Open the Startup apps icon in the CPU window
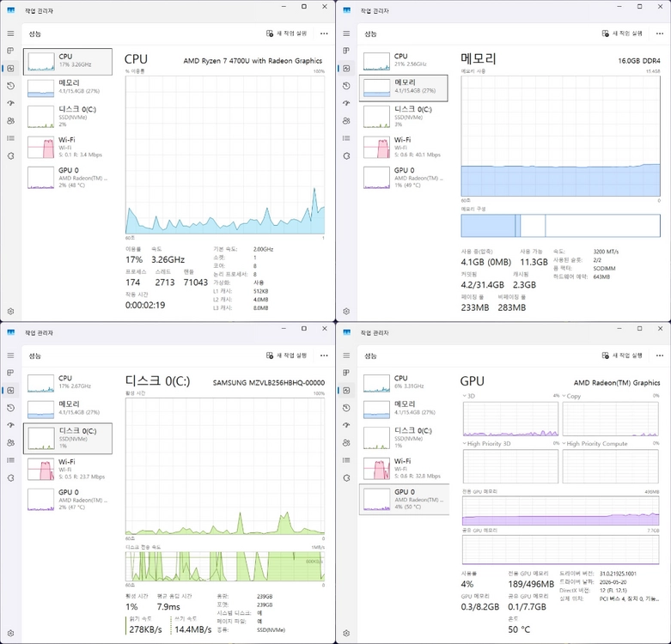The width and height of the screenshot is (671, 644). pyautogui.click(x=10, y=103)
